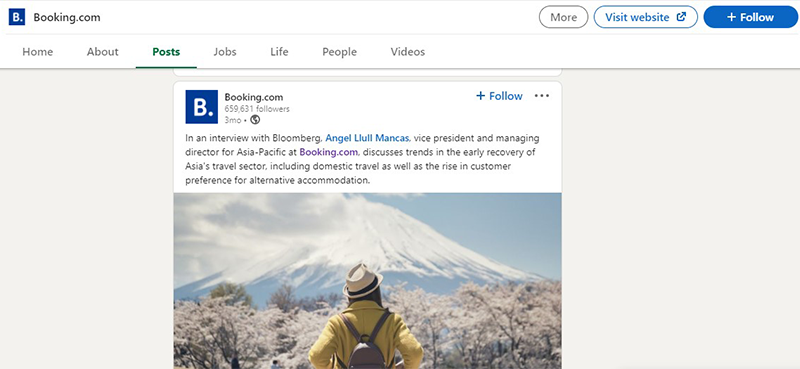
Task: Click the Booking.com logo in the top header
Action: 17,17
